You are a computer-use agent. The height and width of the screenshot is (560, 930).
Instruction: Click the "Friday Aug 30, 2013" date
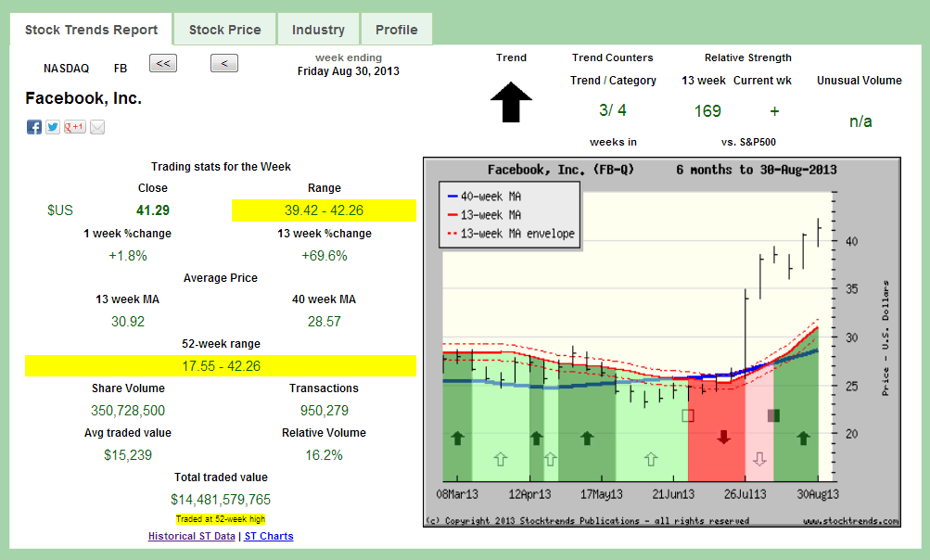click(x=348, y=71)
